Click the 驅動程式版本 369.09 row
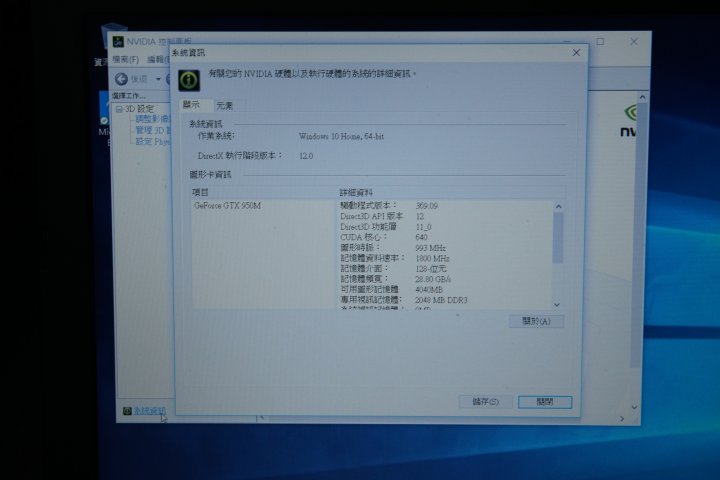 (x=388, y=206)
